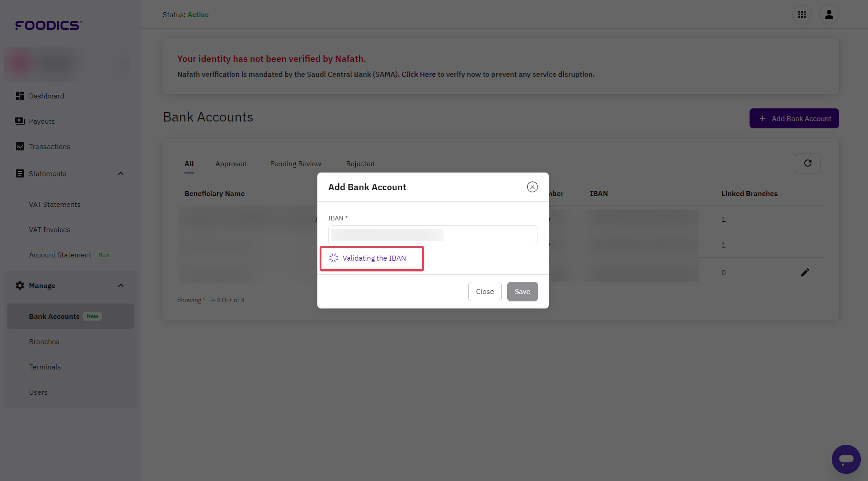Click the IBAN input field

click(432, 235)
